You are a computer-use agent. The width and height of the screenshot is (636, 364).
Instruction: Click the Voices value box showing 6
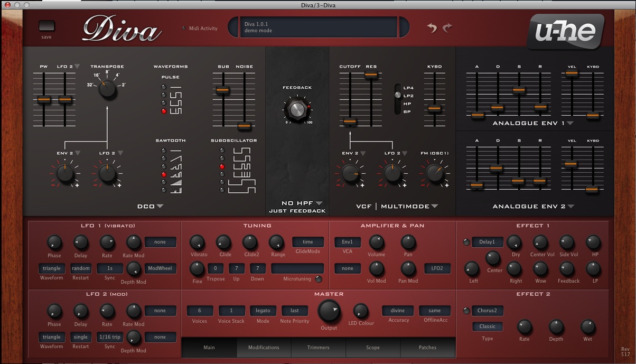pyautogui.click(x=200, y=311)
